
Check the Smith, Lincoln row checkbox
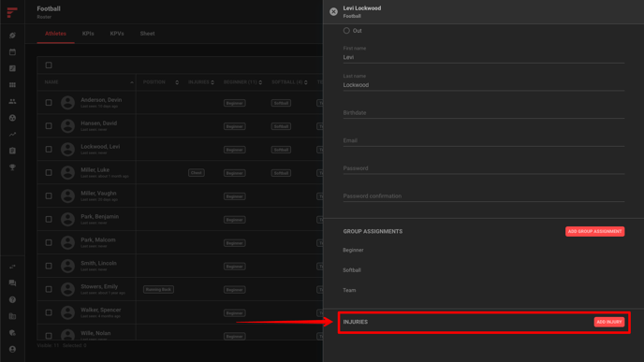click(49, 266)
